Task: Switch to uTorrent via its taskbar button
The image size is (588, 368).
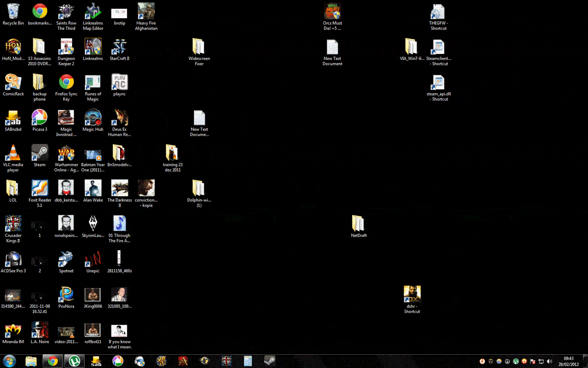Action: 74,361
